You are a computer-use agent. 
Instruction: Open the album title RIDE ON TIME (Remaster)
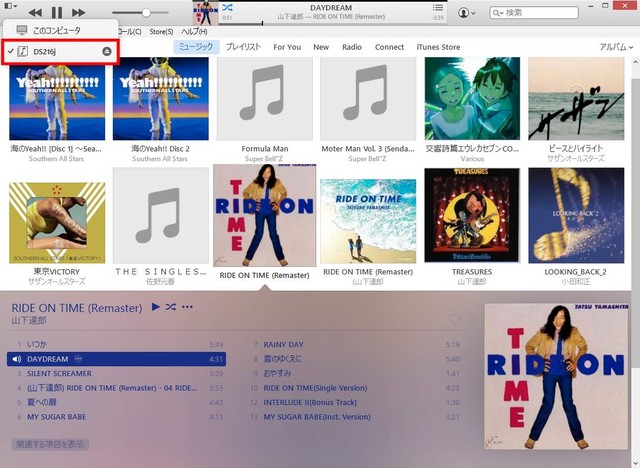tap(77, 308)
